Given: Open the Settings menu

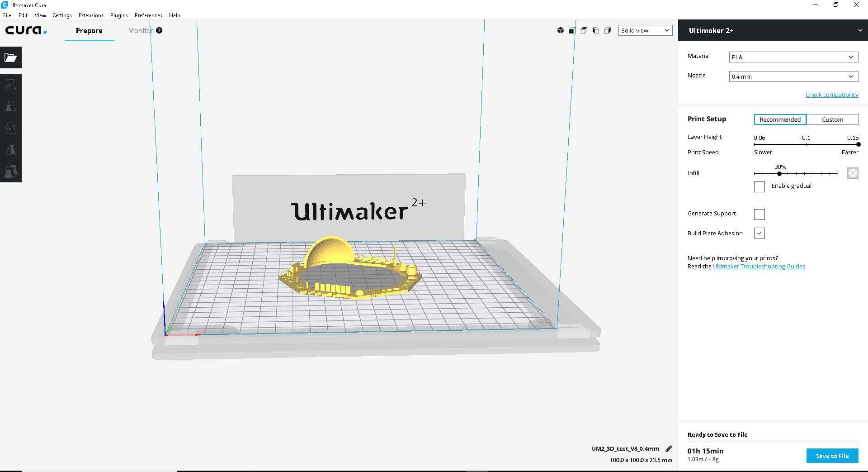Looking at the screenshot, I should coord(62,15).
